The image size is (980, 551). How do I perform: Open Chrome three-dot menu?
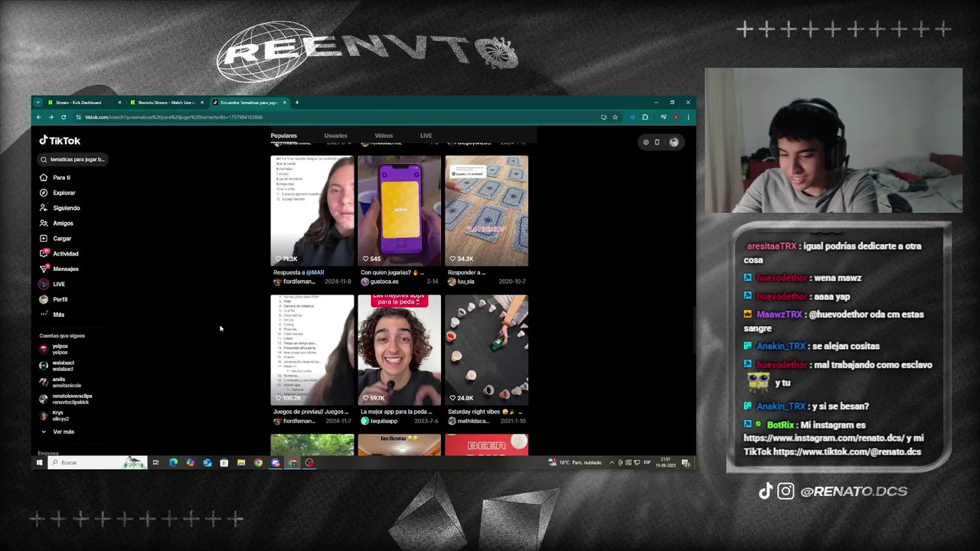pos(688,117)
